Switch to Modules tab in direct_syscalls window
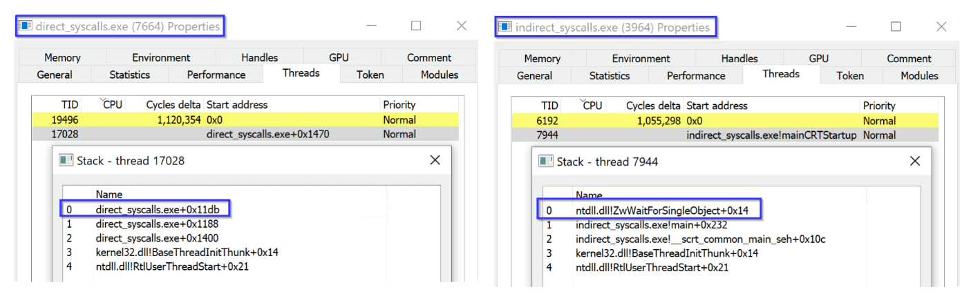This screenshot has height=303, width=980. [x=440, y=75]
